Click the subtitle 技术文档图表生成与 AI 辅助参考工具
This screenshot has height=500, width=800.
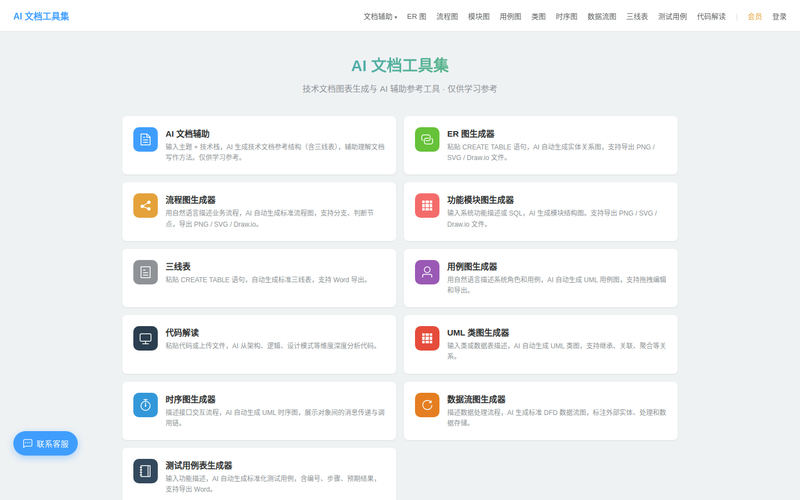399,89
